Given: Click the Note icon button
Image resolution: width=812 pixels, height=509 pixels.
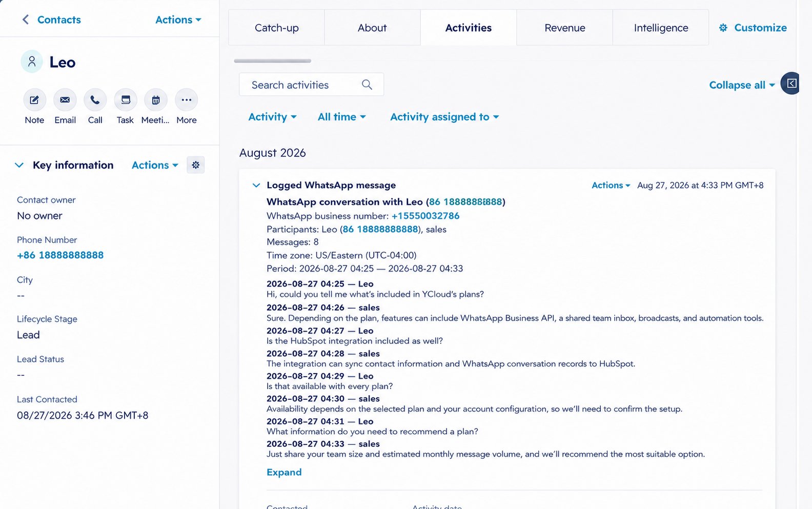Looking at the screenshot, I should point(34,100).
